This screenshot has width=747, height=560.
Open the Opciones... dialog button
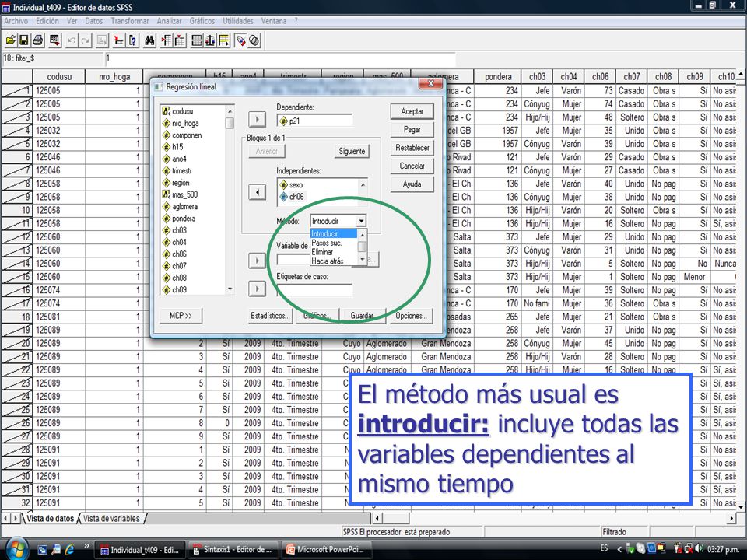(411, 315)
